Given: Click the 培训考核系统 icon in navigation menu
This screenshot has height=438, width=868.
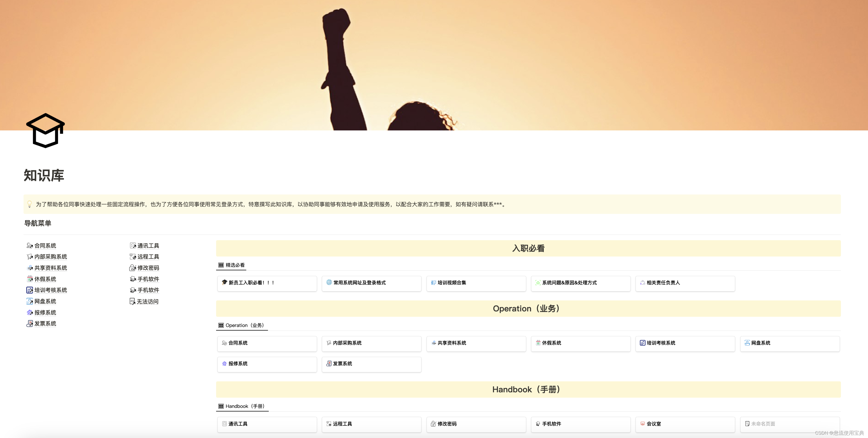Looking at the screenshot, I should coord(30,290).
